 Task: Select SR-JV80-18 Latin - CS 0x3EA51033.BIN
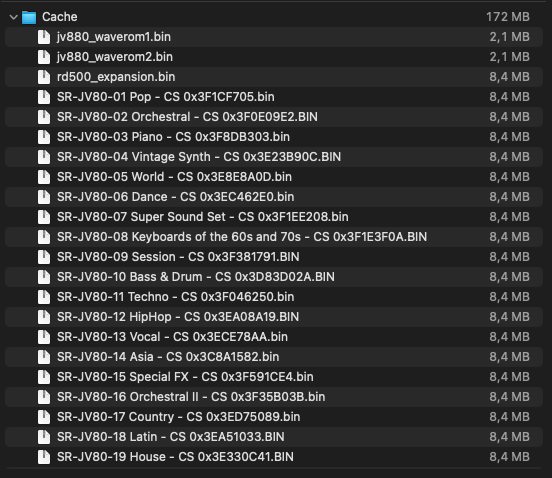coord(171,437)
